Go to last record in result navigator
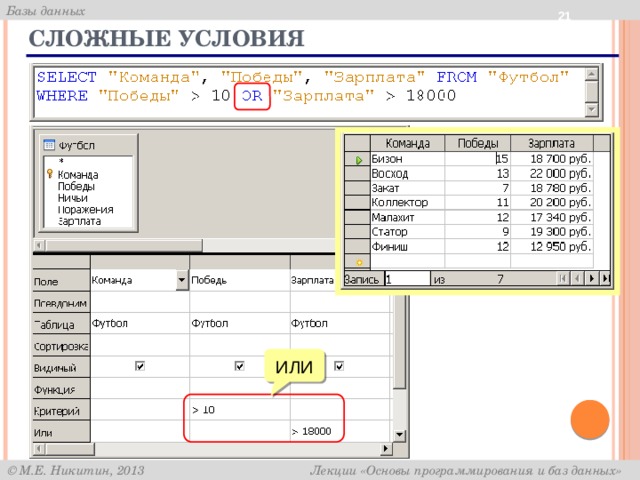The height and width of the screenshot is (480, 640). [605, 279]
